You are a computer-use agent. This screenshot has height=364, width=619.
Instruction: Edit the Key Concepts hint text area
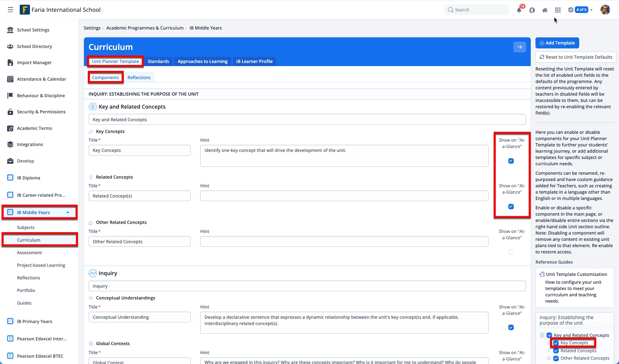(344, 156)
